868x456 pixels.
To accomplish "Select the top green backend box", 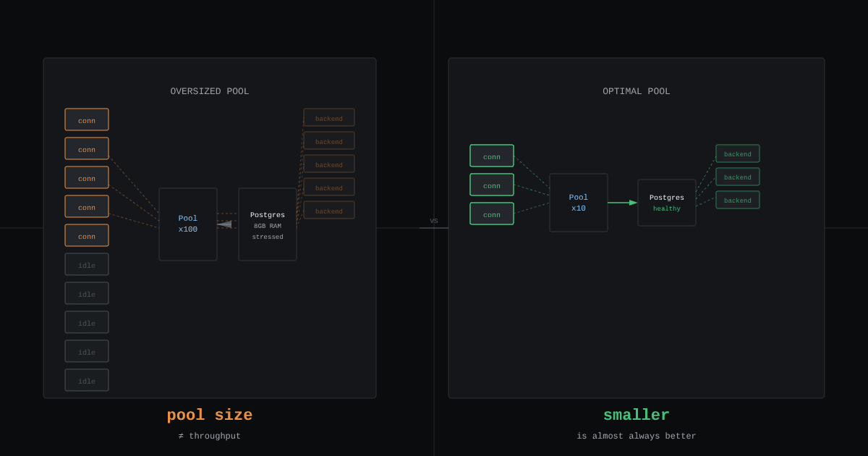I will [x=738, y=153].
